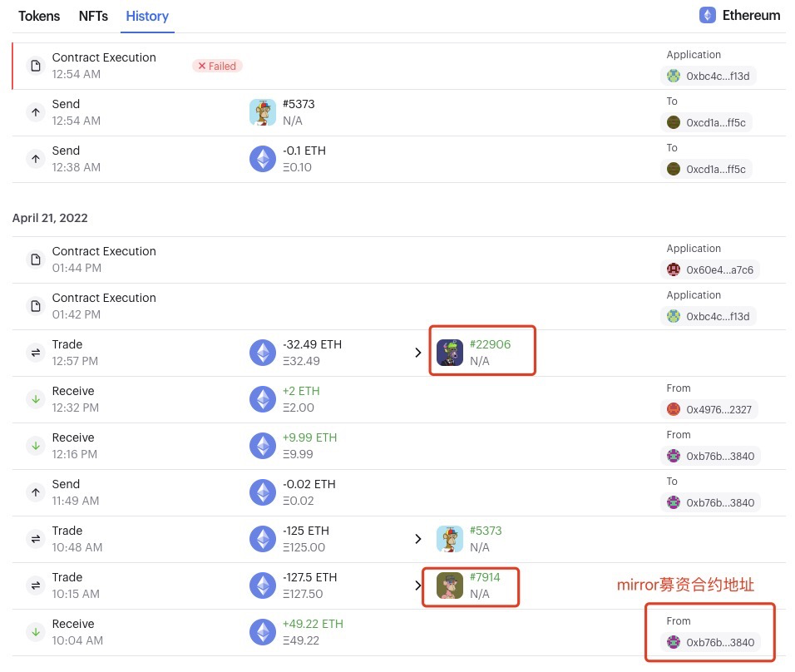Click ETH coin icon in -125 ETH row
The image size is (795, 672).
263,539
